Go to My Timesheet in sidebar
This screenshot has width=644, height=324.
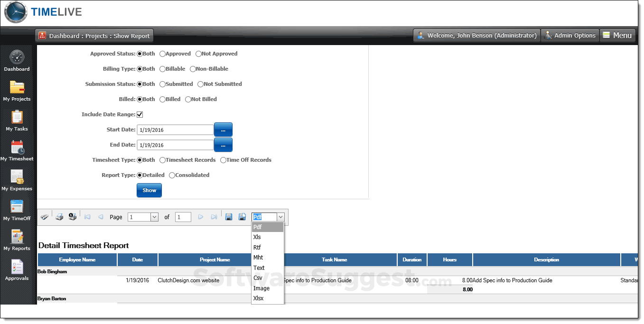click(x=17, y=150)
